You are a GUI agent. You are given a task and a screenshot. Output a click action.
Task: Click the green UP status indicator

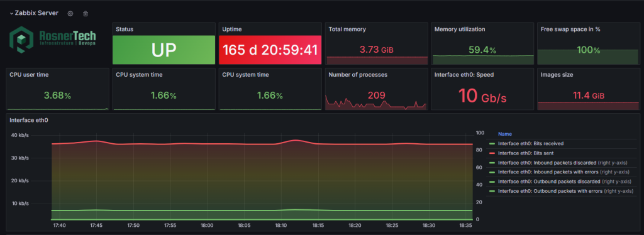coord(164,50)
